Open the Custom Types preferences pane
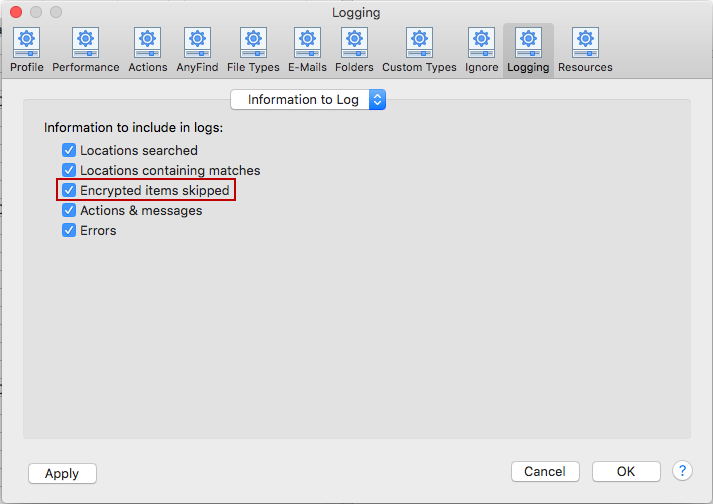 [419, 50]
